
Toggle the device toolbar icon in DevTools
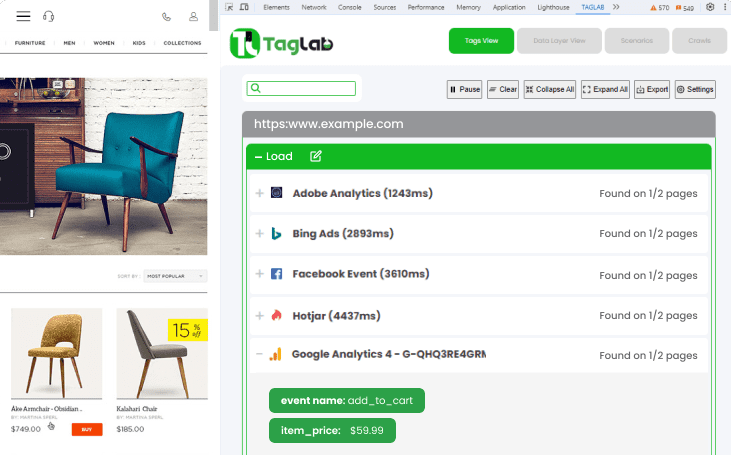244,7
